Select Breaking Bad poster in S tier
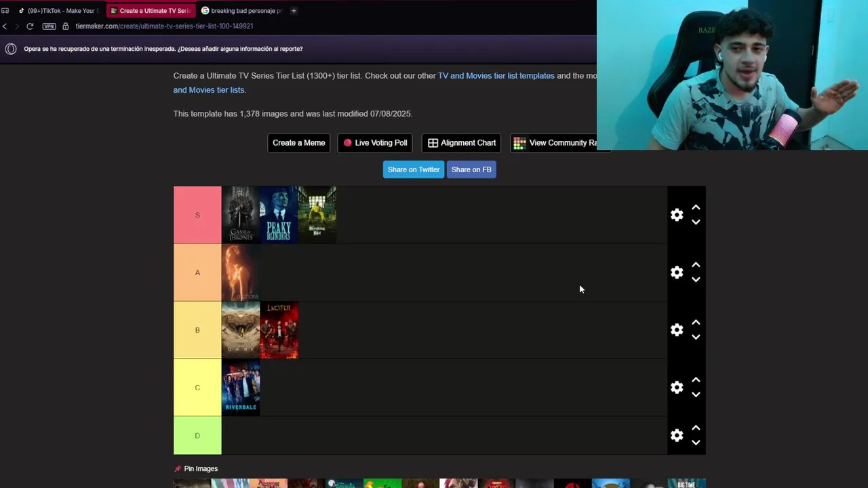868x488 pixels. point(317,215)
